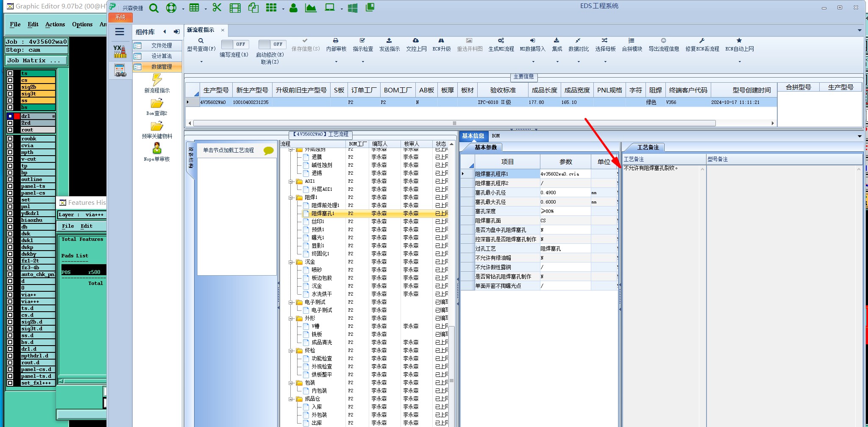Click the green user person icon
The width and height of the screenshot is (868, 427).
click(293, 8)
